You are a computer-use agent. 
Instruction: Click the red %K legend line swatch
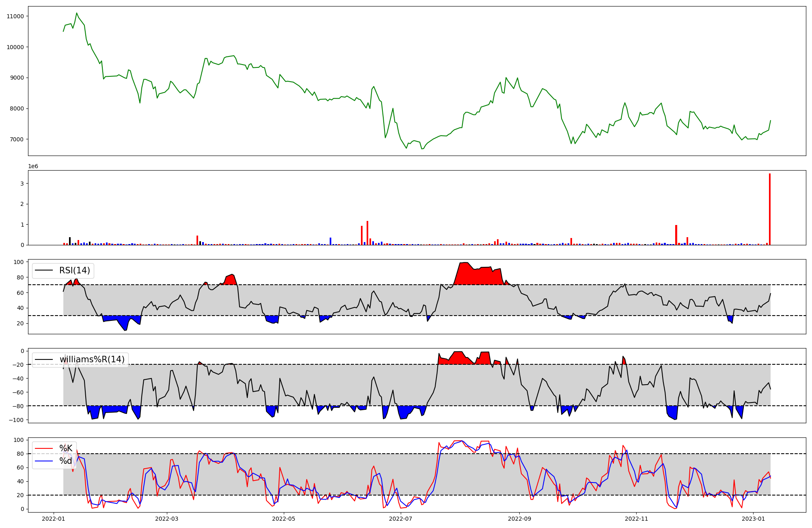(44, 448)
